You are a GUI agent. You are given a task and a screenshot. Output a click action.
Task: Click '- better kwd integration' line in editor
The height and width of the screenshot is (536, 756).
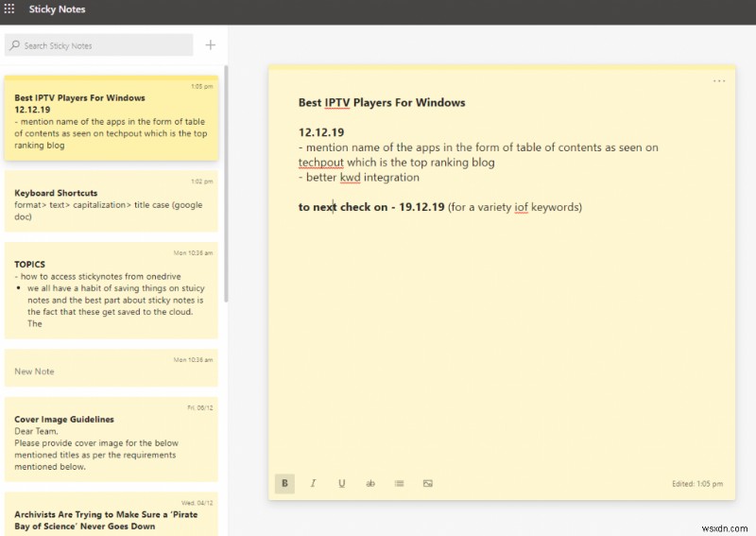tap(359, 178)
